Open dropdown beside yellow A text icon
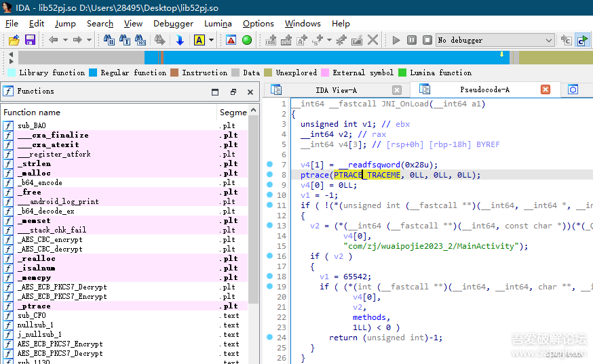 click(212, 40)
